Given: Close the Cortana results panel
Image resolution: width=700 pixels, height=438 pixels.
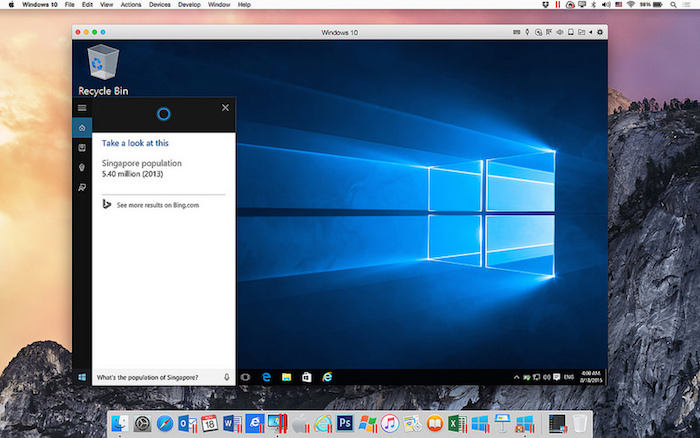Looking at the screenshot, I should click(x=225, y=107).
